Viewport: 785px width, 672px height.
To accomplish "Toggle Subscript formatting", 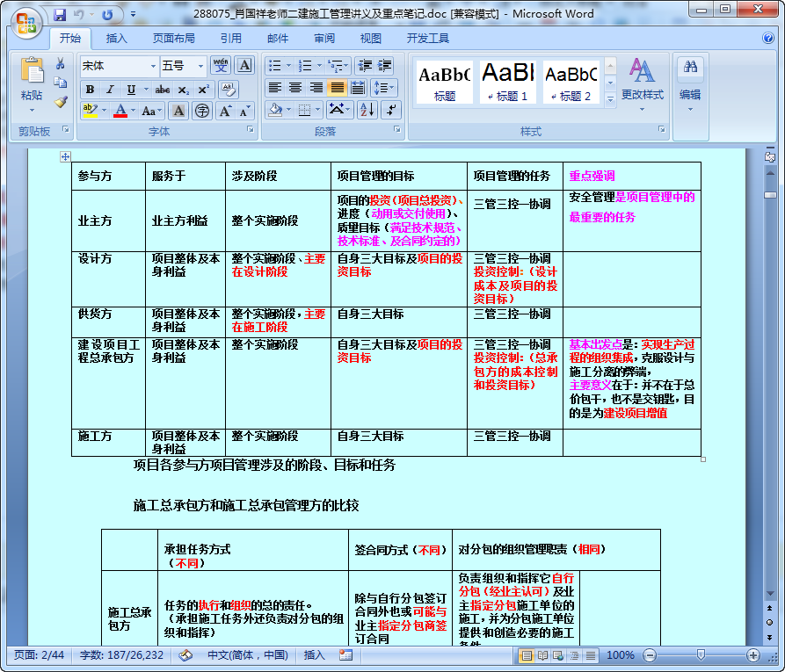I will [x=183, y=90].
